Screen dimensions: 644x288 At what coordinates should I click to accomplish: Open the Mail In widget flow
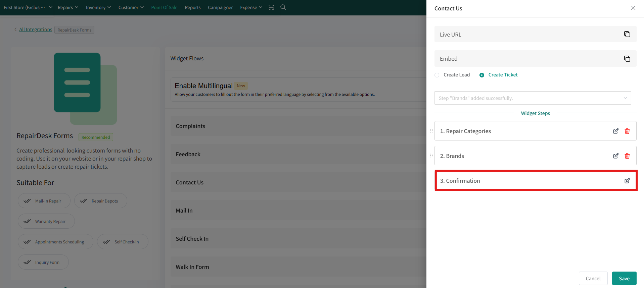tap(298, 211)
